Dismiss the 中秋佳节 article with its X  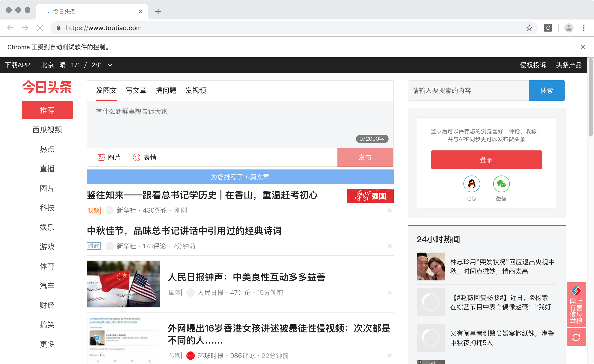pos(389,246)
